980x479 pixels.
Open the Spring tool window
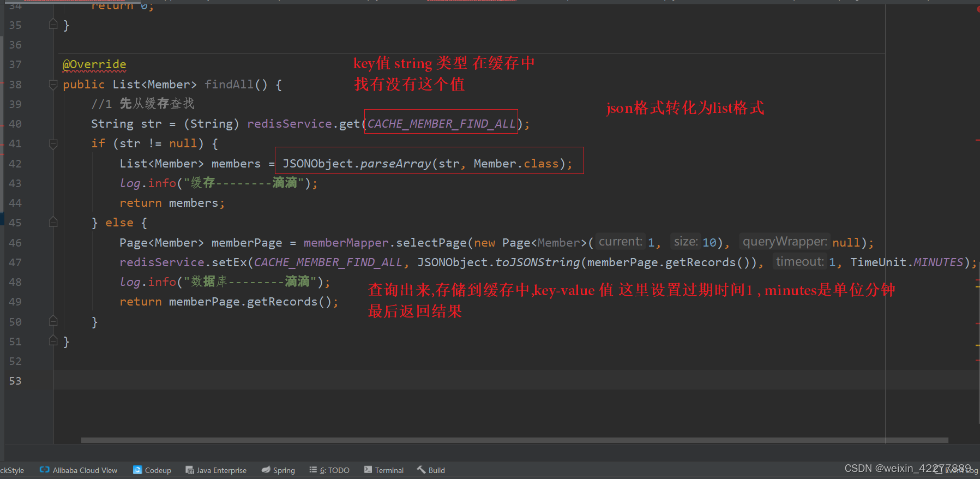pyautogui.click(x=278, y=470)
